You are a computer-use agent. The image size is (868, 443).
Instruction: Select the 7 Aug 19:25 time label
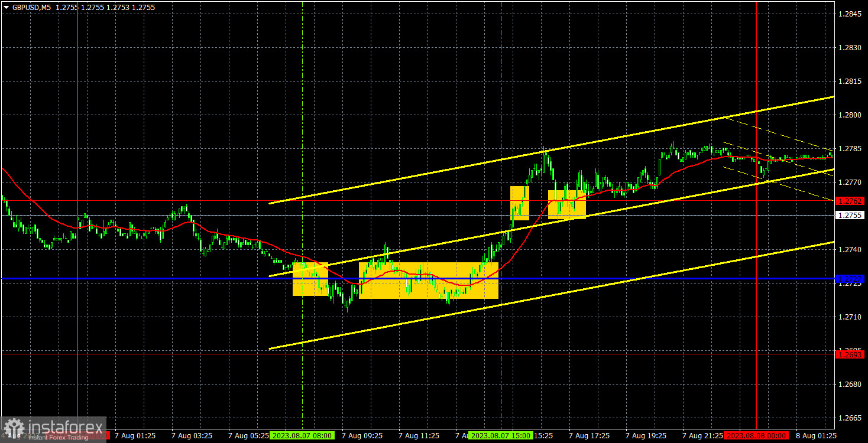[x=646, y=435]
